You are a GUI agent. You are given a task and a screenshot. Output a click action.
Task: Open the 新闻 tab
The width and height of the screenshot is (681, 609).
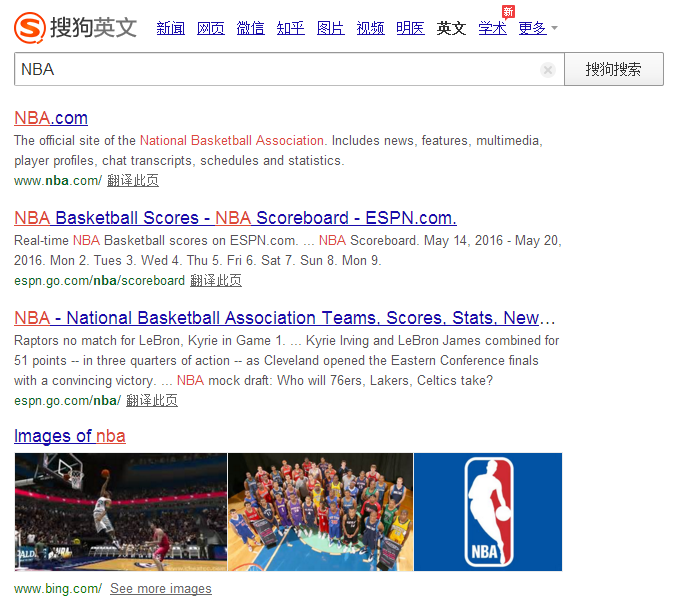pos(171,28)
